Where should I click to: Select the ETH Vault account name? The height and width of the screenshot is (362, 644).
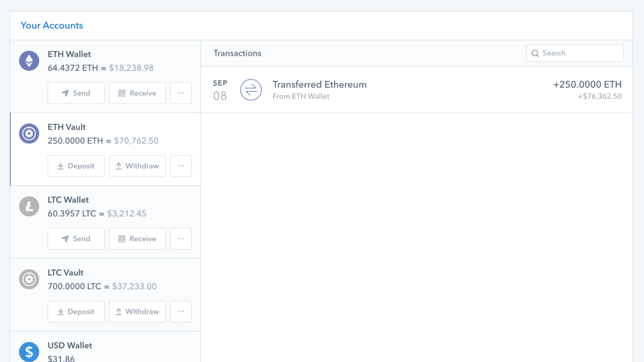67,127
